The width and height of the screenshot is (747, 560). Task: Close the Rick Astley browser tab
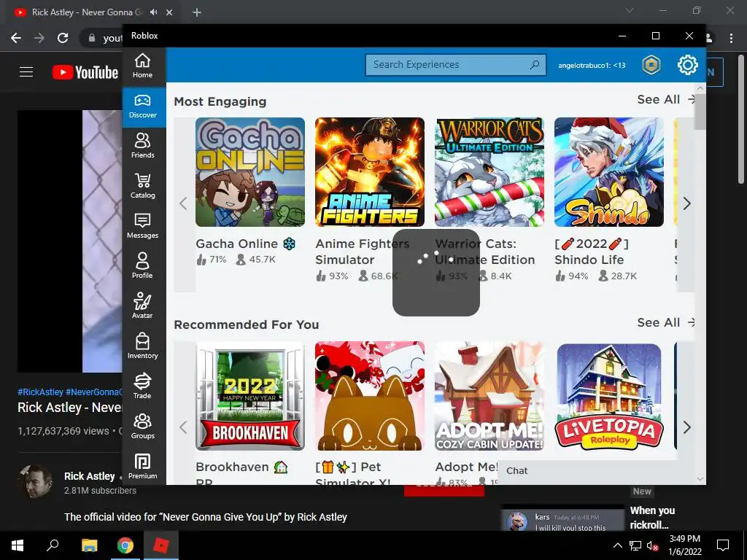pyautogui.click(x=169, y=12)
